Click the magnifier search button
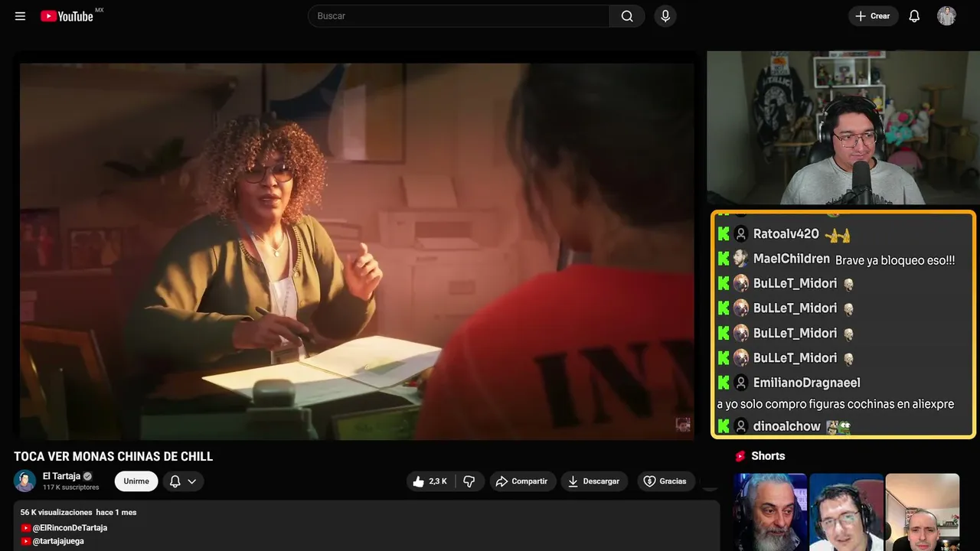The image size is (980, 551). [x=627, y=16]
